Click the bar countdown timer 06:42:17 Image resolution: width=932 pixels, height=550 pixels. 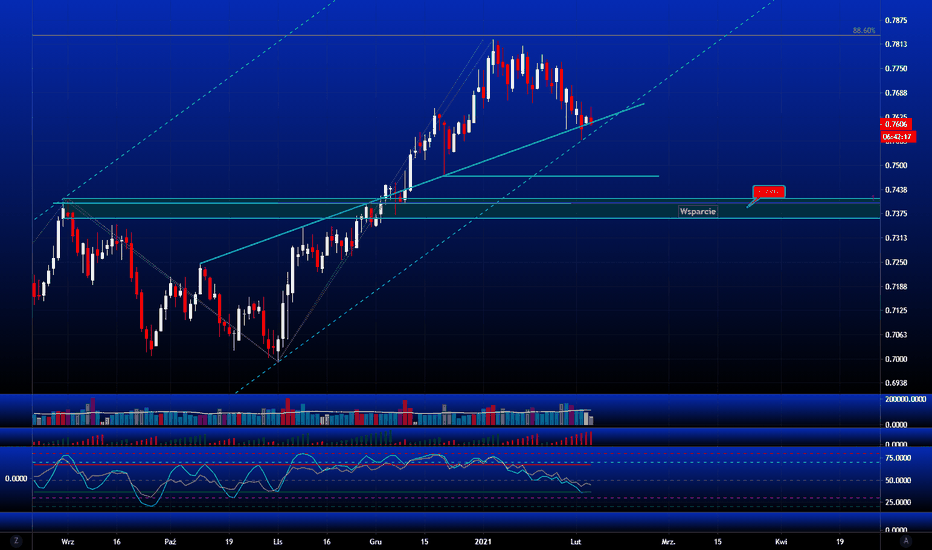click(898, 137)
